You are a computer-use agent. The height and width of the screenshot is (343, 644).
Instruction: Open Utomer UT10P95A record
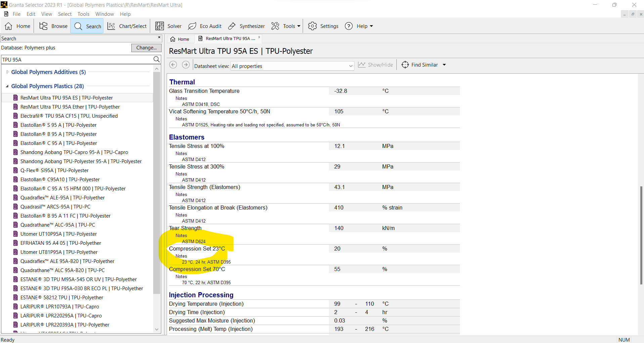click(58, 234)
